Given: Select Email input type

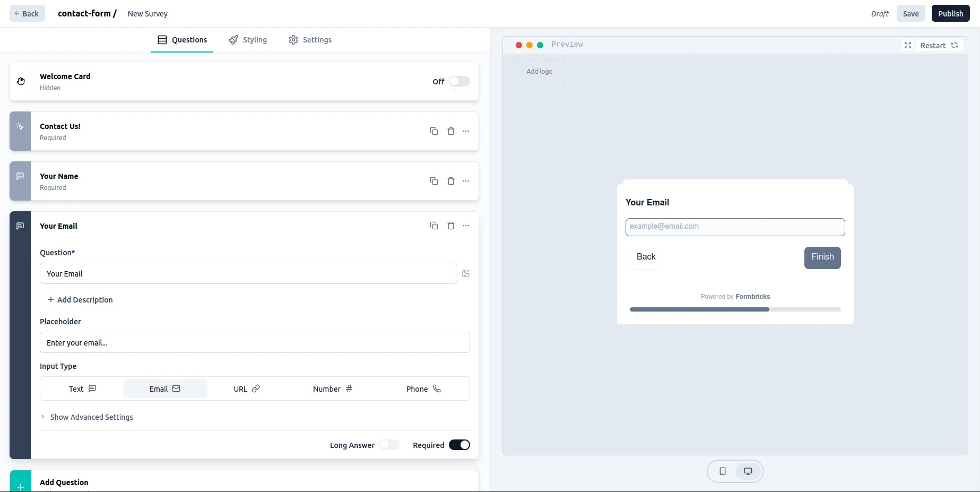Looking at the screenshot, I should pyautogui.click(x=165, y=389).
